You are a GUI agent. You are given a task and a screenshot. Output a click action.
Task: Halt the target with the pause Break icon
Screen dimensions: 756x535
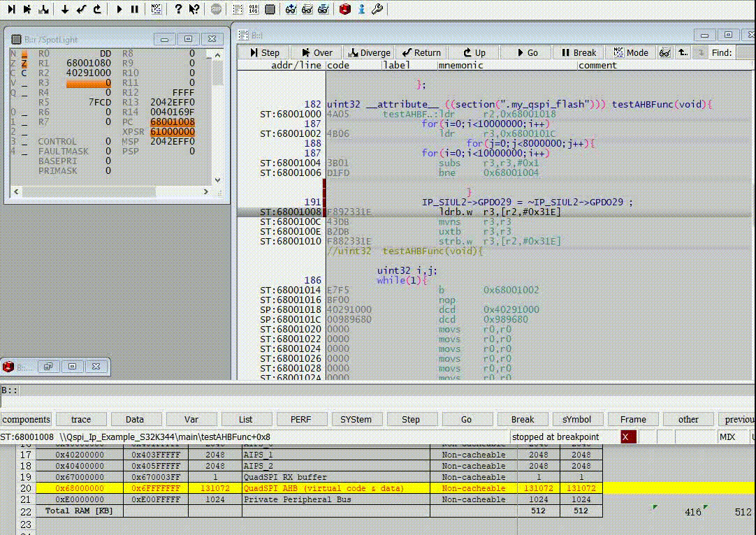coord(135,8)
